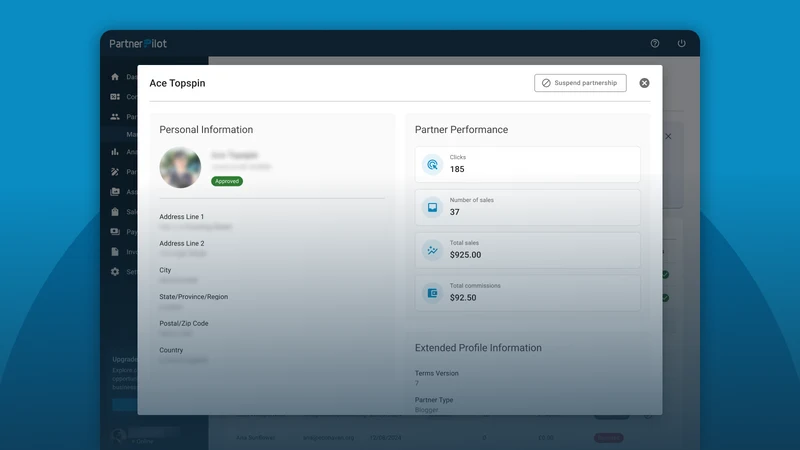Click the Sales bag icon in sidebar

(115, 212)
